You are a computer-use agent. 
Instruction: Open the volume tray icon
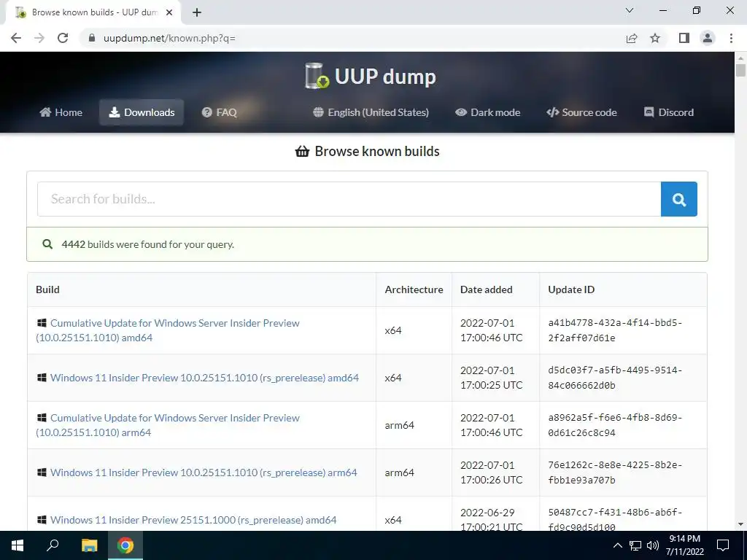pos(653,545)
